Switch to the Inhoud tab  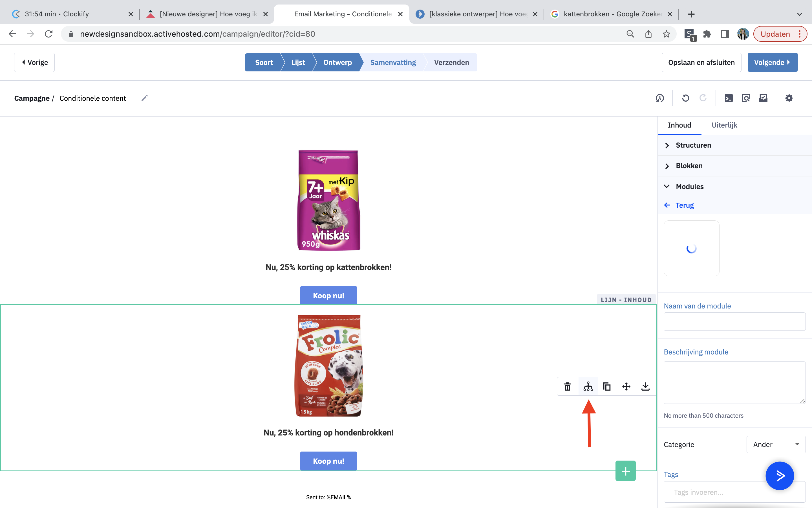pyautogui.click(x=679, y=125)
